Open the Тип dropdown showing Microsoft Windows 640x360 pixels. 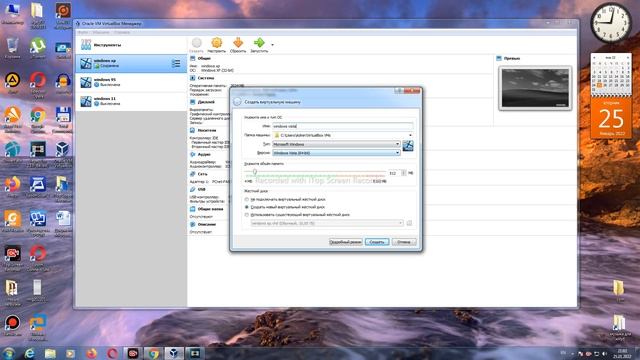[336, 144]
